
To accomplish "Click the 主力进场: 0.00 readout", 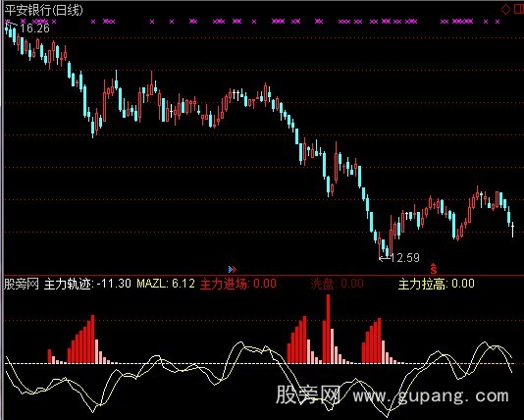I will 237,284.
